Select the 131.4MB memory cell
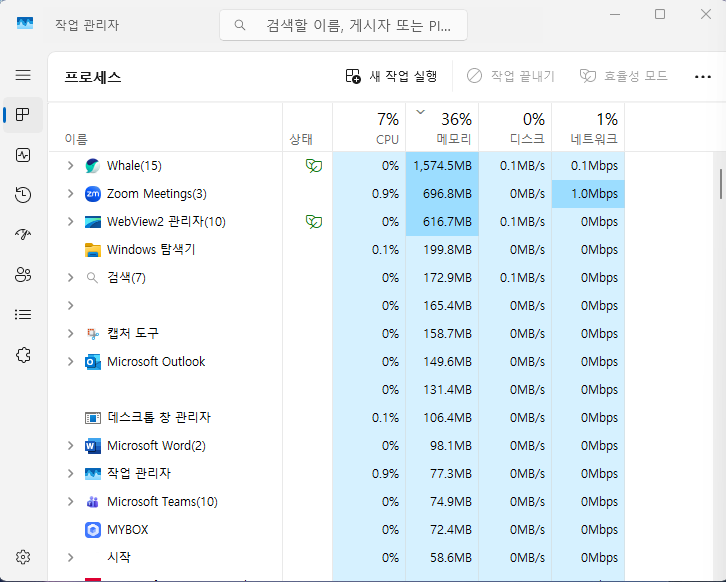 click(442, 389)
